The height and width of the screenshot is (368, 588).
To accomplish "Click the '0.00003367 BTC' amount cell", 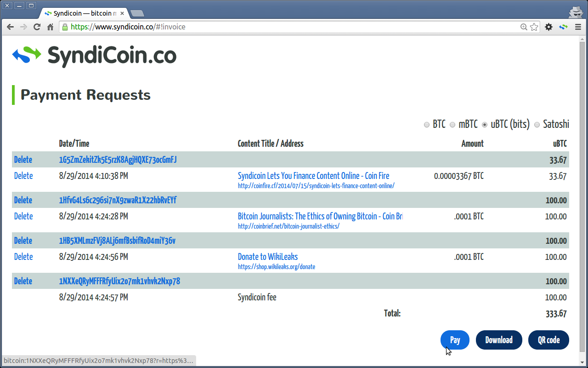I will 458,176.
